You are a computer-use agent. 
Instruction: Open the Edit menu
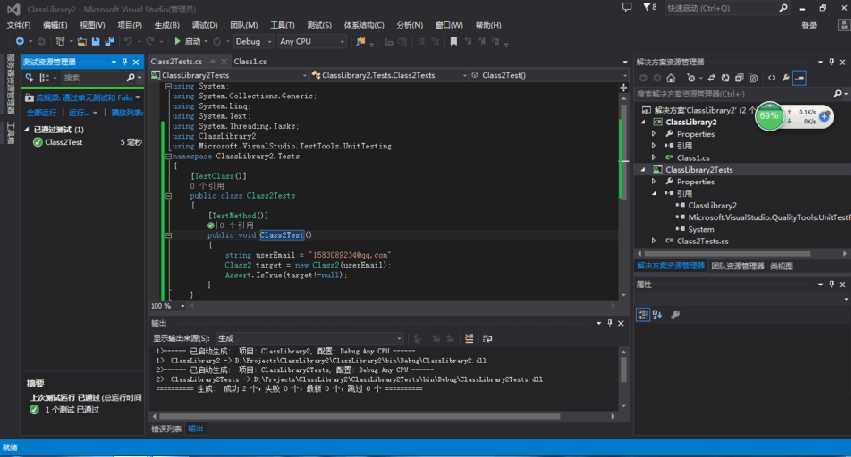tap(55, 25)
